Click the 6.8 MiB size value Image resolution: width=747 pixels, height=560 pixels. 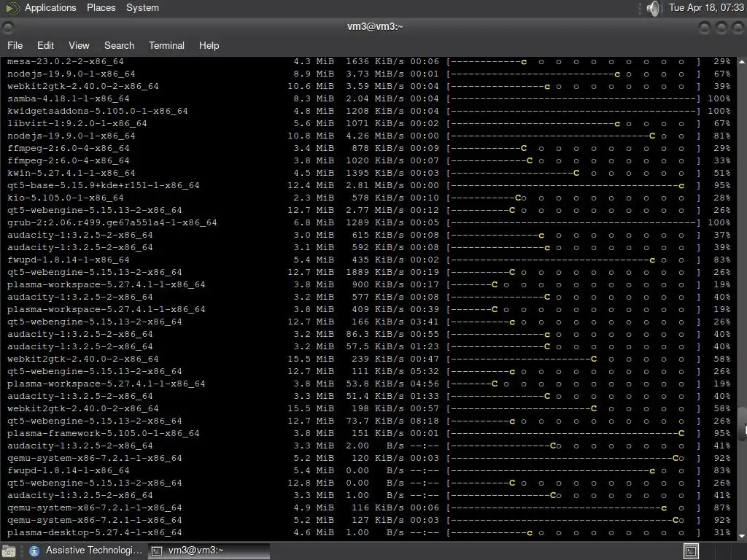pos(314,222)
